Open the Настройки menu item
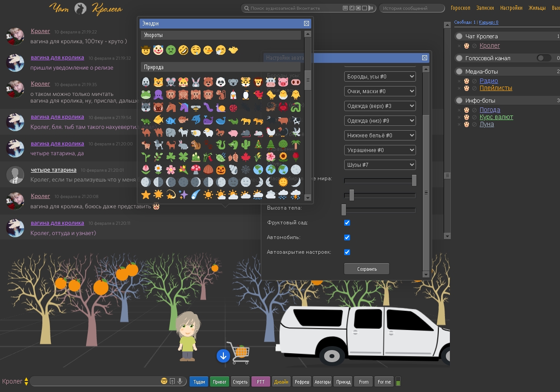The image size is (560, 392). (511, 8)
